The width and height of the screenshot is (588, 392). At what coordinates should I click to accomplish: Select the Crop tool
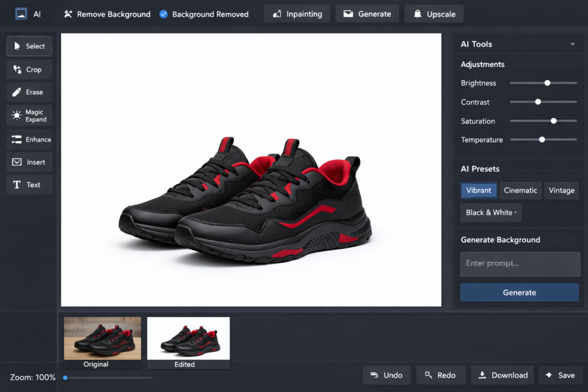(x=29, y=69)
